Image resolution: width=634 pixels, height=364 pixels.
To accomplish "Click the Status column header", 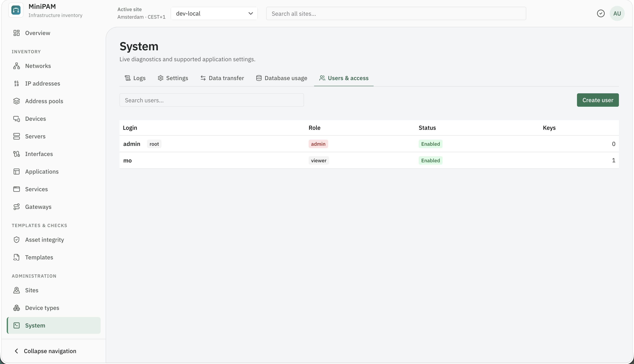I will pos(427,128).
